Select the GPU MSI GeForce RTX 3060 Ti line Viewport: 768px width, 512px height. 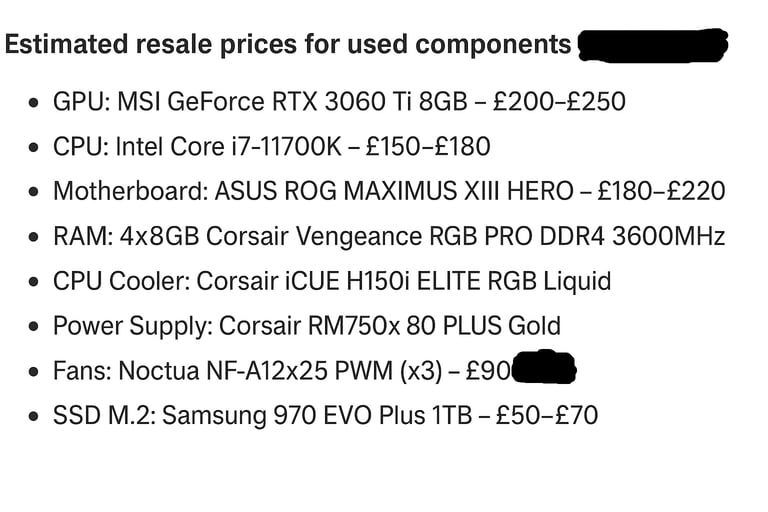point(339,102)
